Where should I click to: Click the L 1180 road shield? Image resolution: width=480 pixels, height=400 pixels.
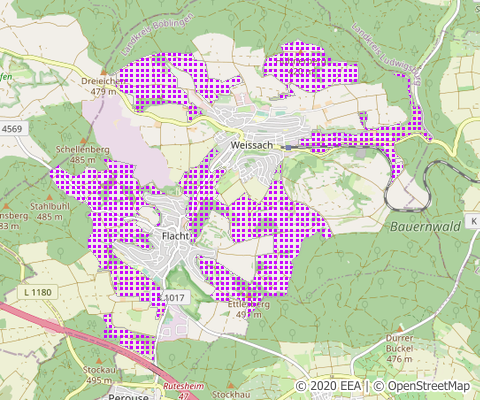pyautogui.click(x=38, y=292)
